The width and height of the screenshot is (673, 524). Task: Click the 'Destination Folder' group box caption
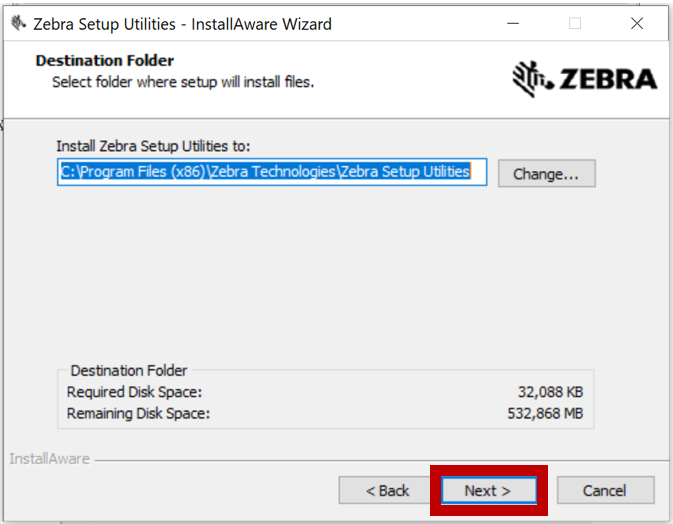tap(128, 371)
